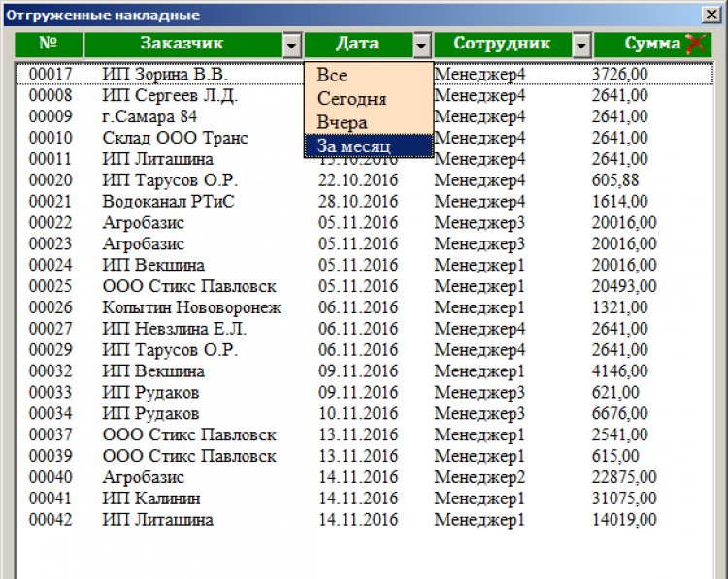Viewport: 728px width, 579px height.
Task: Click the sum 6676,00
Action: click(x=620, y=413)
